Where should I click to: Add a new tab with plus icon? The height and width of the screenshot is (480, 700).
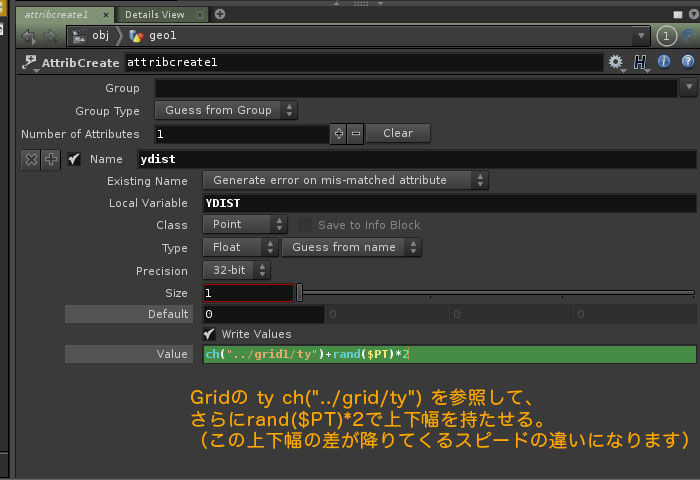(x=220, y=14)
